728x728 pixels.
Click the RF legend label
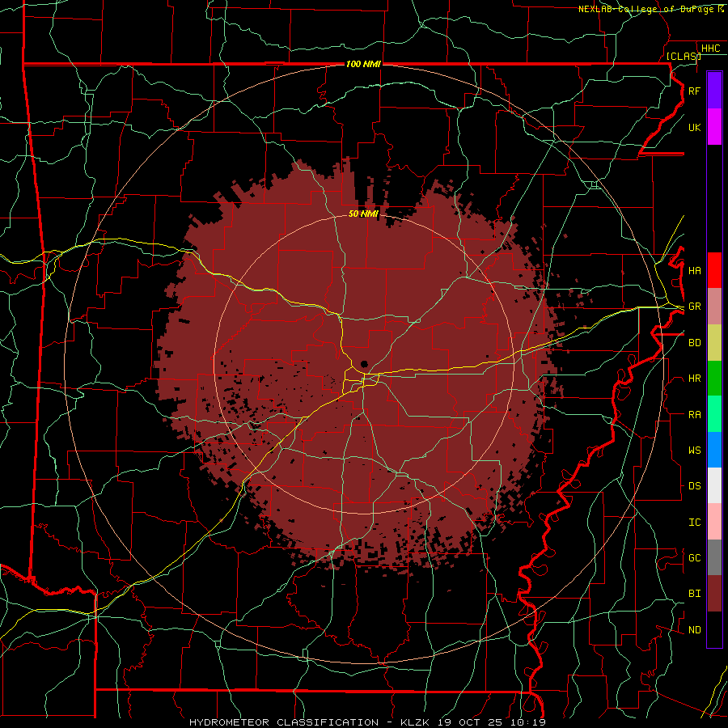(x=694, y=91)
